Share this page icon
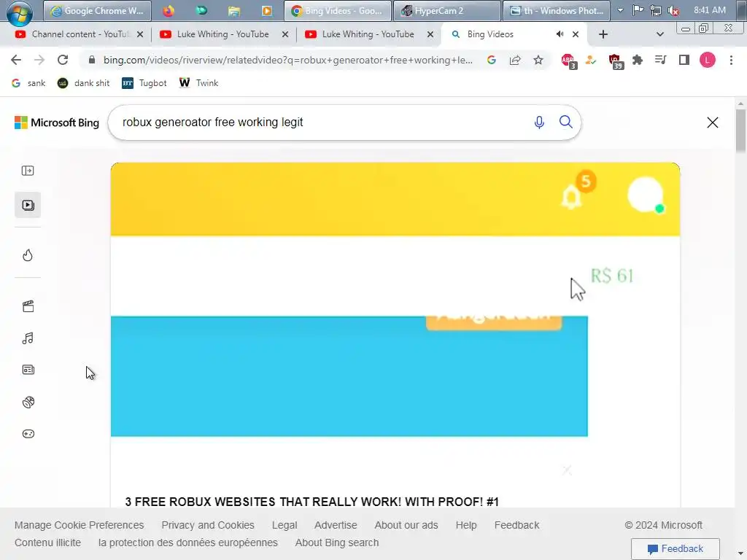This screenshot has height=560, width=747. point(515,60)
